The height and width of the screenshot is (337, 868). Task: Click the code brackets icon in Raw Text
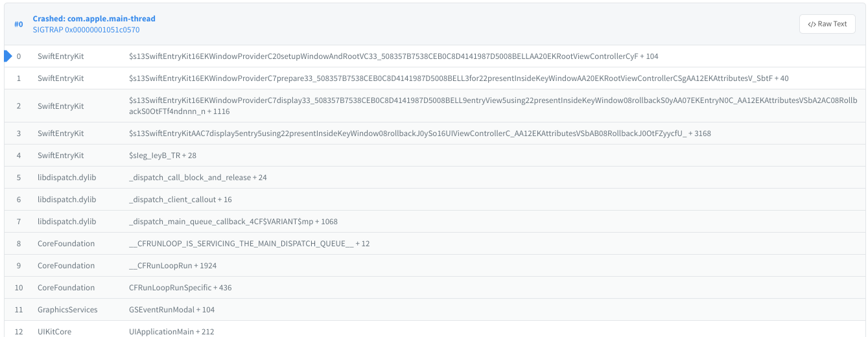coord(812,24)
